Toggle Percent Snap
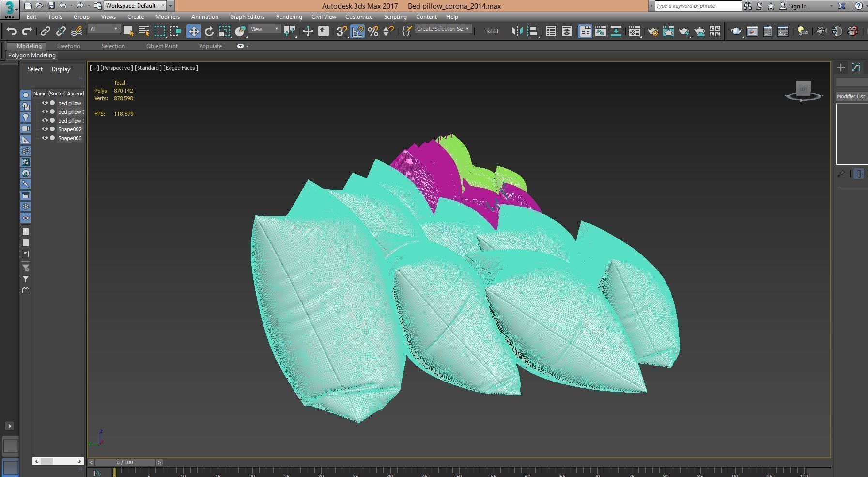 coord(373,32)
